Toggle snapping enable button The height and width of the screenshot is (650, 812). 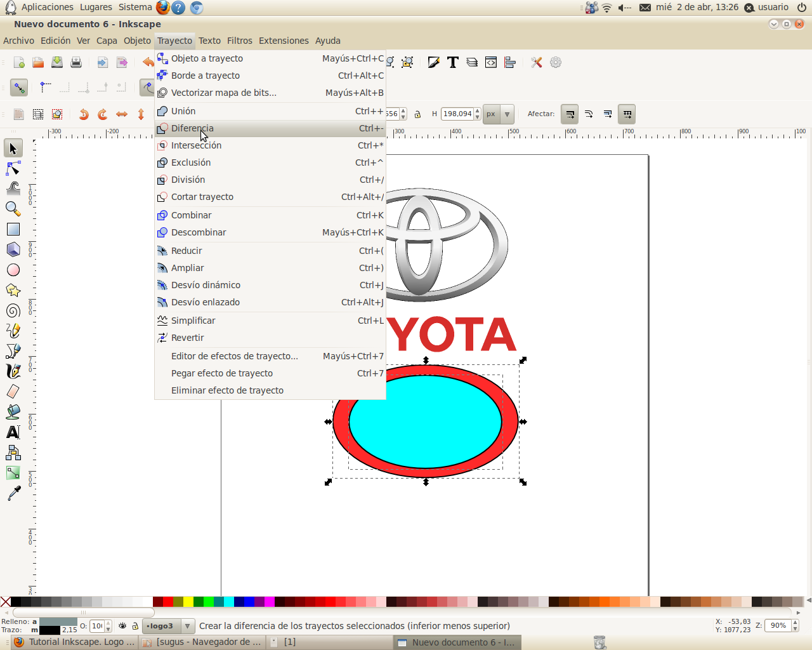point(19,88)
